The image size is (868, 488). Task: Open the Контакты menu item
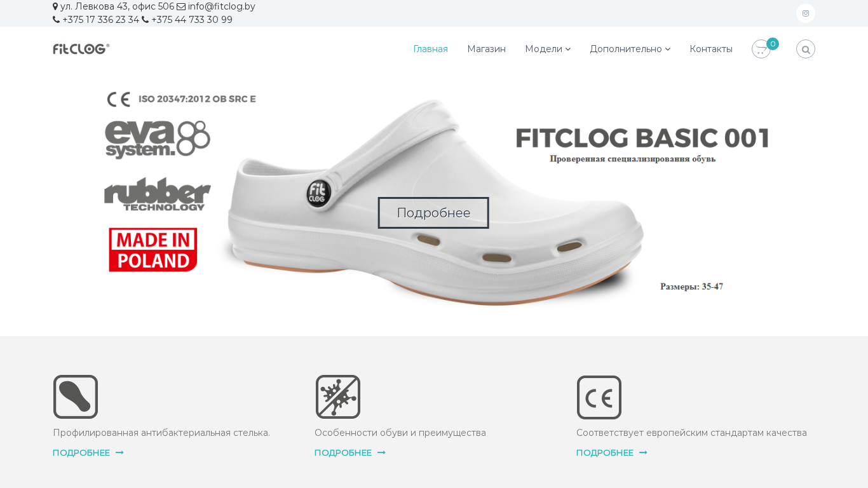click(711, 49)
